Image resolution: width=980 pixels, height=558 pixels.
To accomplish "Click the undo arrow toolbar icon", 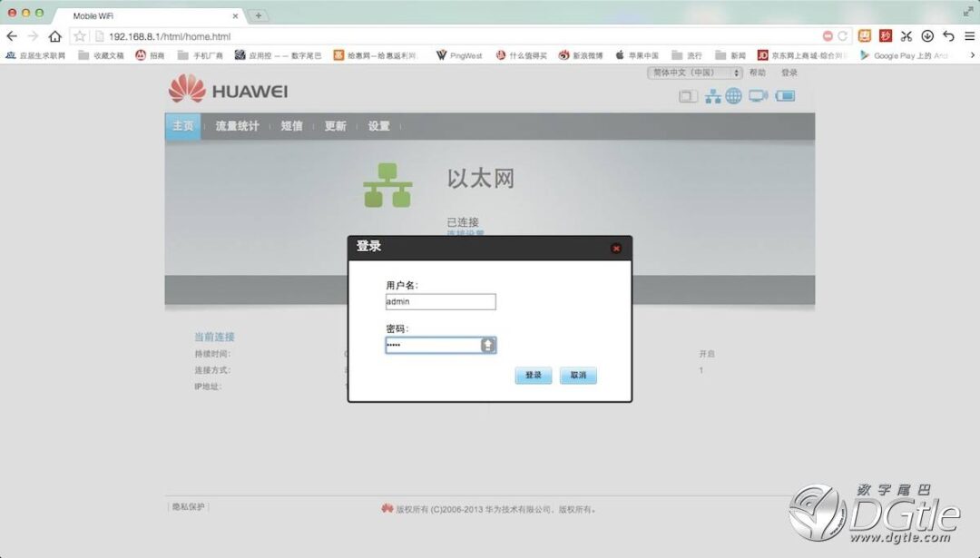I will (x=949, y=36).
